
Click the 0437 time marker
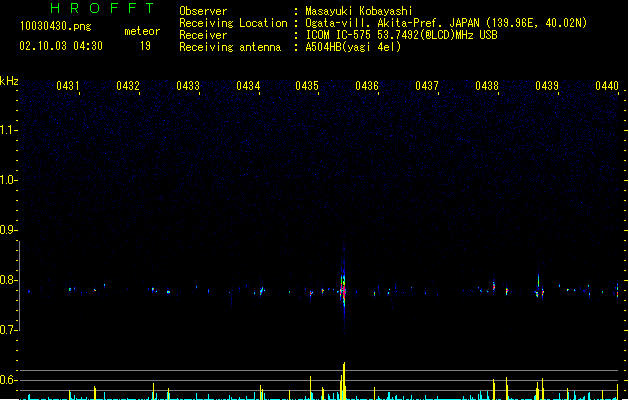427,86
